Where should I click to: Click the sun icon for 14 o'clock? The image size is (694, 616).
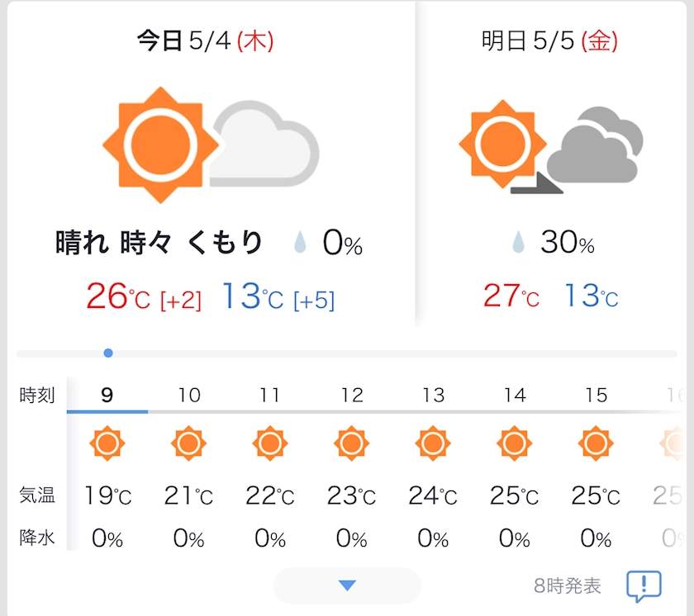[514, 443]
